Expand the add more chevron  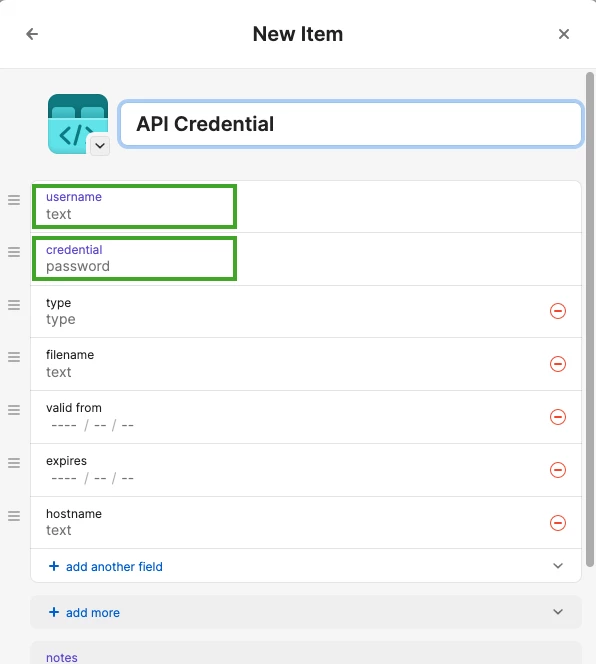(x=558, y=612)
